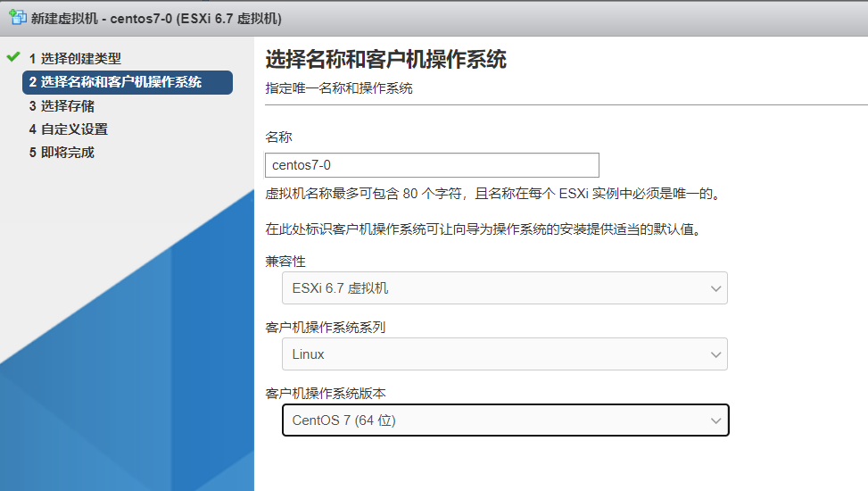Viewport: 868px width, 491px height.
Task: Click the 名称 input field containing centos7-0
Action: click(432, 165)
